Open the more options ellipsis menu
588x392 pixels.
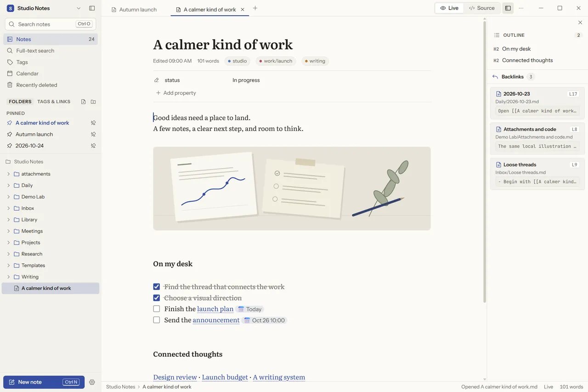(521, 8)
